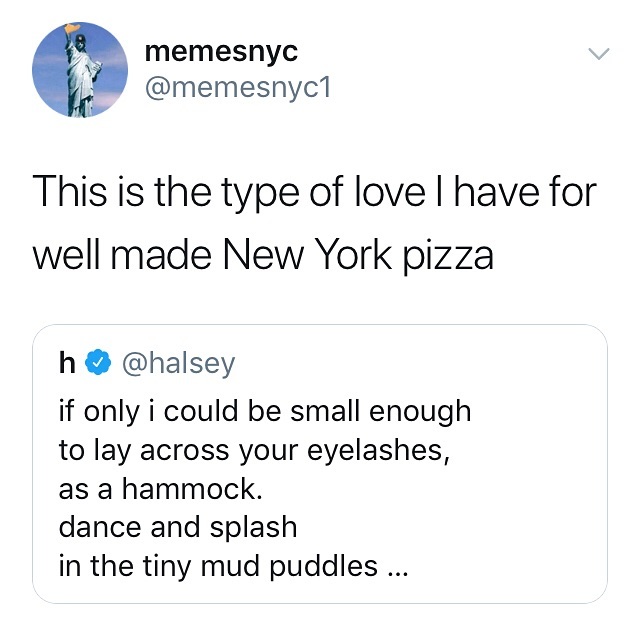Open the @memesnyc1 handle link

pos(237,89)
